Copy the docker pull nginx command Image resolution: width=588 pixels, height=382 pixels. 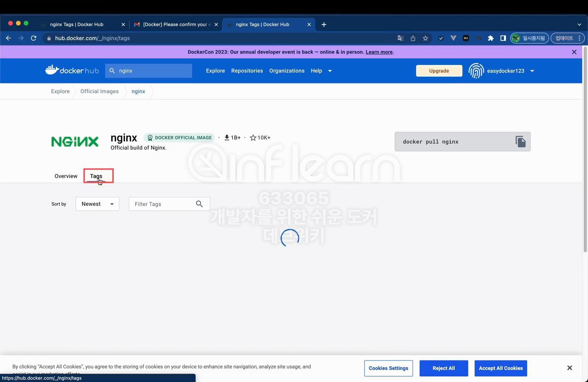pos(520,141)
